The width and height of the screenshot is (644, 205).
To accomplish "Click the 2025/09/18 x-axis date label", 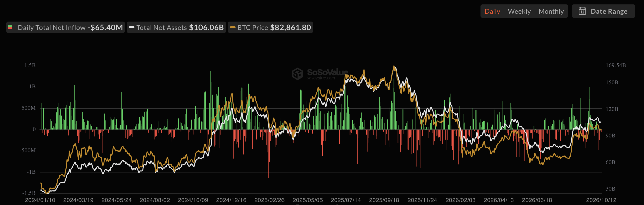I will tap(384, 200).
